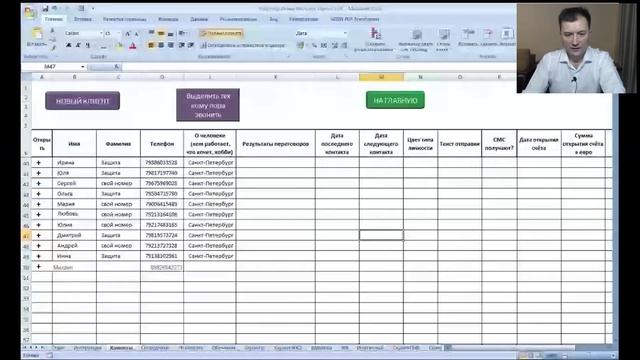Open the Name Box dropdown beside M47

tap(83, 67)
